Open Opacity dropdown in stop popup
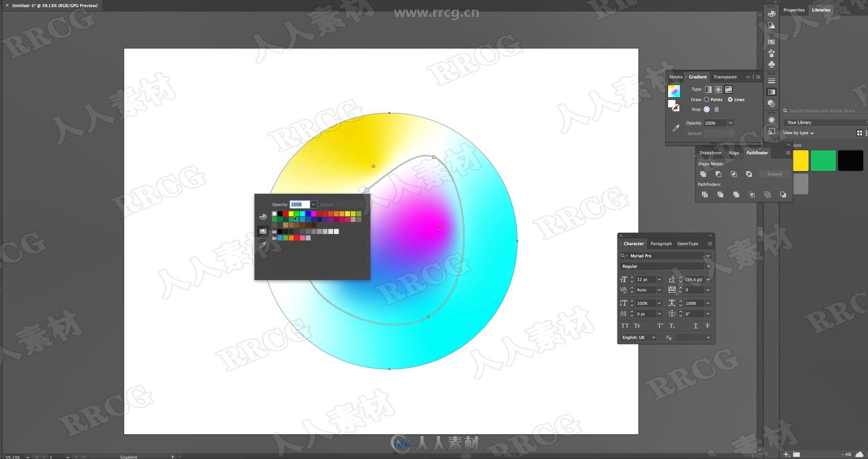This screenshot has height=459, width=868. 313,205
